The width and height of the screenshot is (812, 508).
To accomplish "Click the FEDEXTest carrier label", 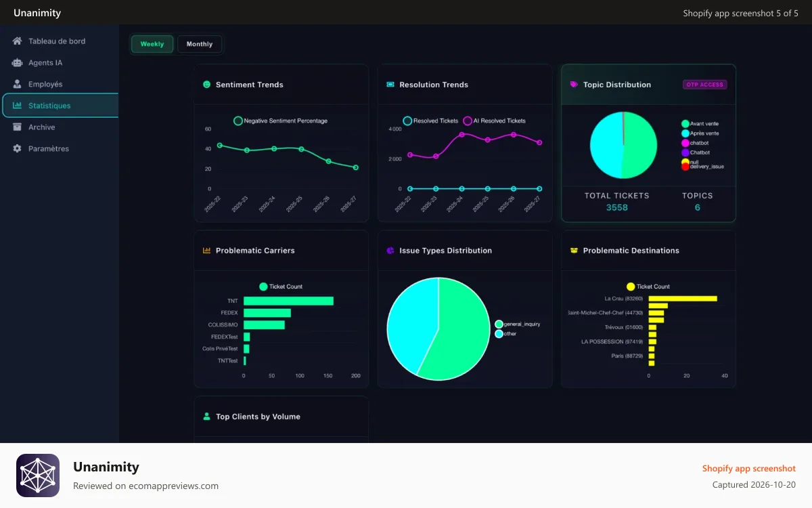I will 225,337.
